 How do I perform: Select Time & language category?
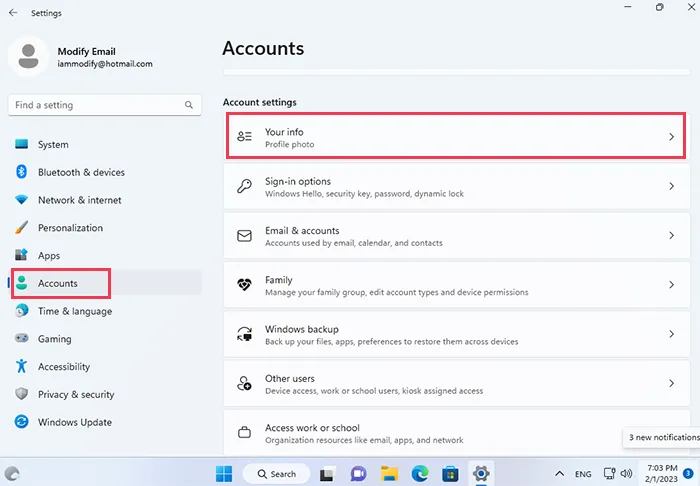click(105, 311)
